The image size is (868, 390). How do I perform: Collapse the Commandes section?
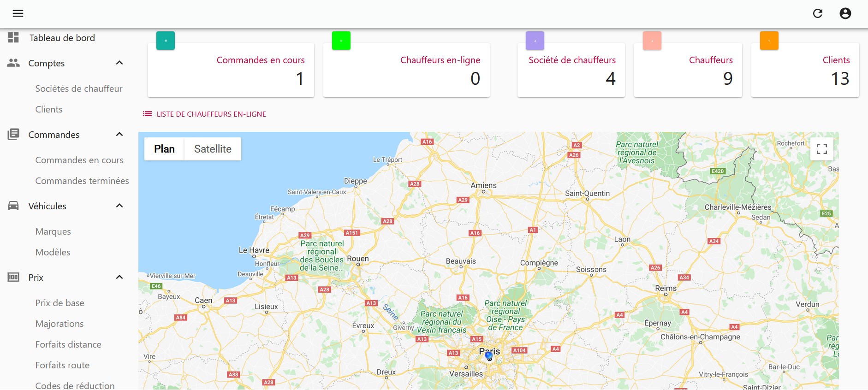pyautogui.click(x=119, y=134)
